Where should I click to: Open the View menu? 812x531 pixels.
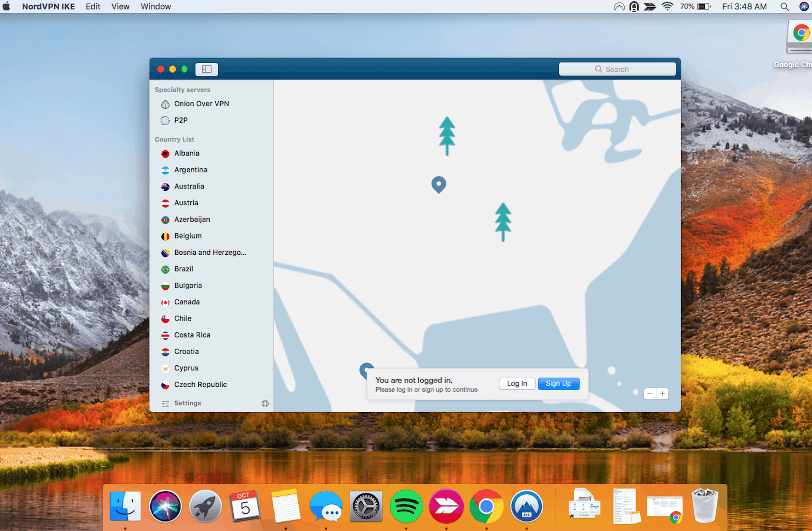(120, 6)
